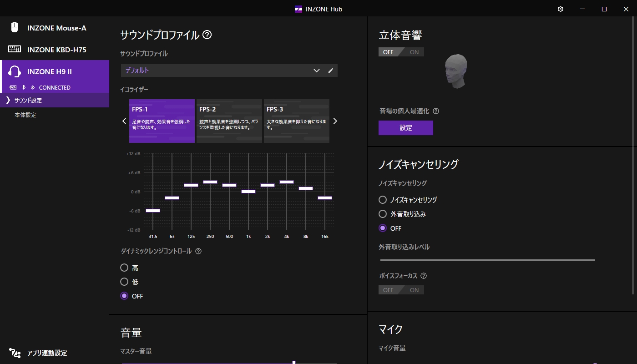
Task: Open settings gear in title bar
Action: pos(561,9)
